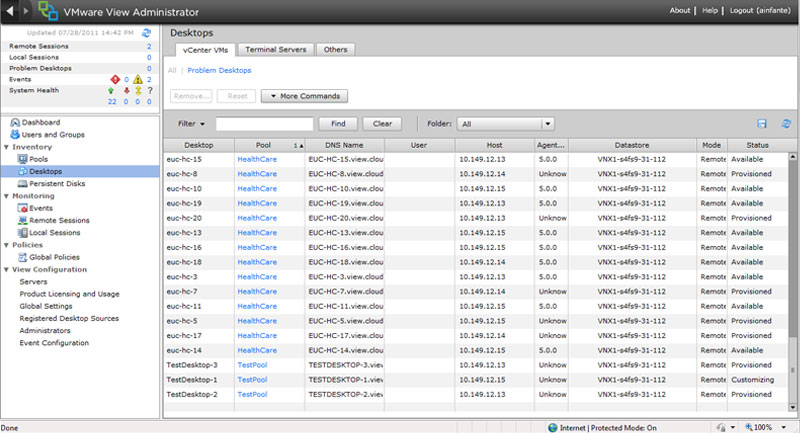Open Administrators
Screen dimensions: 800x433
[45, 330]
